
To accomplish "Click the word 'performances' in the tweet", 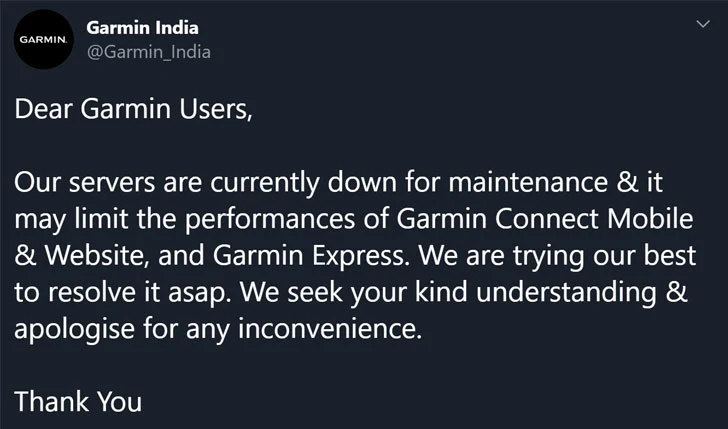I will pos(270,220).
